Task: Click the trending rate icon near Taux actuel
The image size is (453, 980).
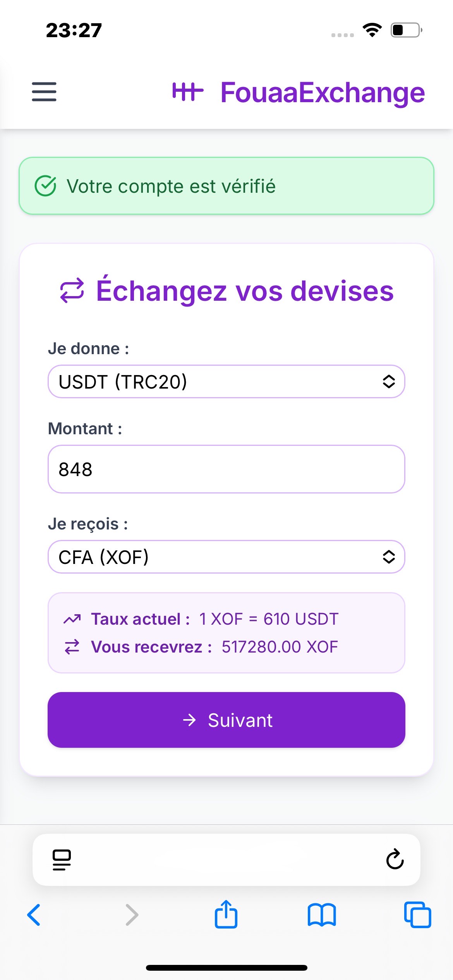Action: click(x=72, y=619)
